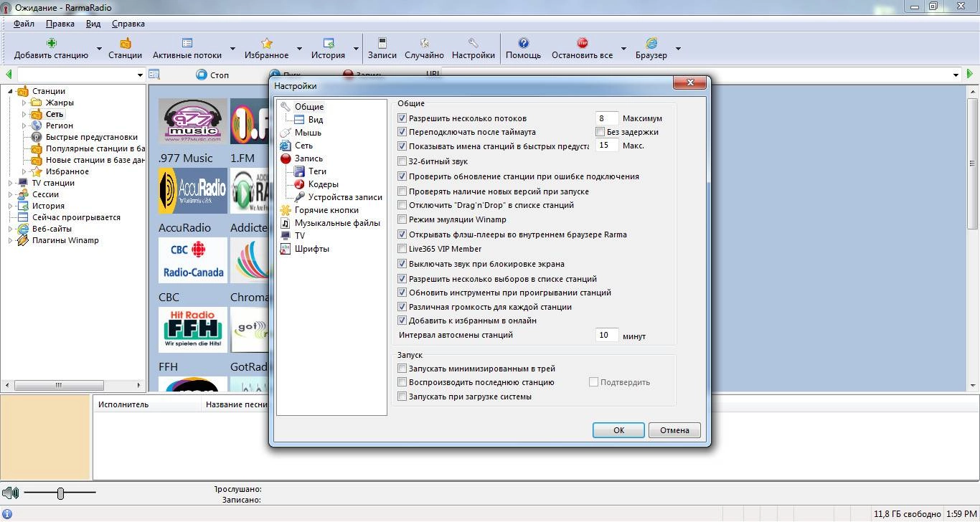This screenshot has height=522, width=980.
Task: Click the Стоп playback button
Action: (212, 75)
